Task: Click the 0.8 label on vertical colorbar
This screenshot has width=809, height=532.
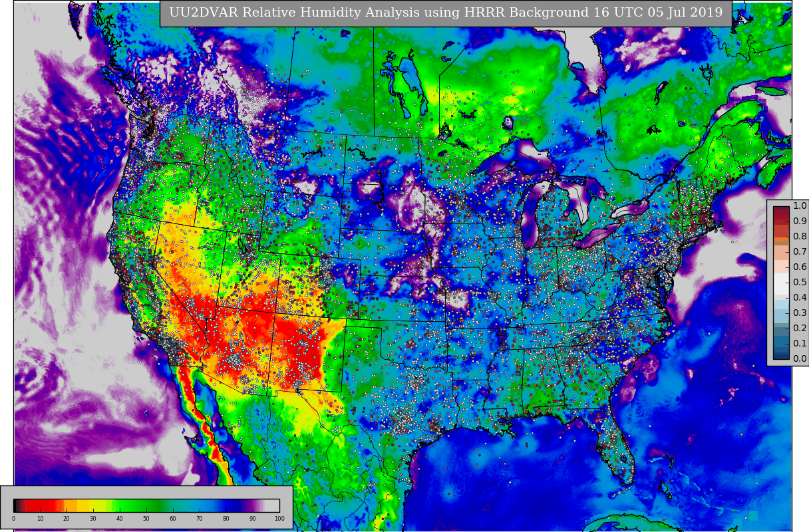Action: click(800, 237)
